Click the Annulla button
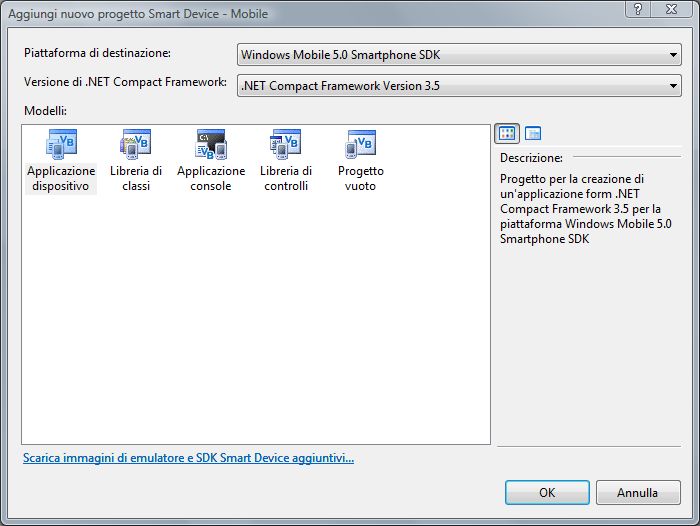The image size is (700, 526). point(638,493)
